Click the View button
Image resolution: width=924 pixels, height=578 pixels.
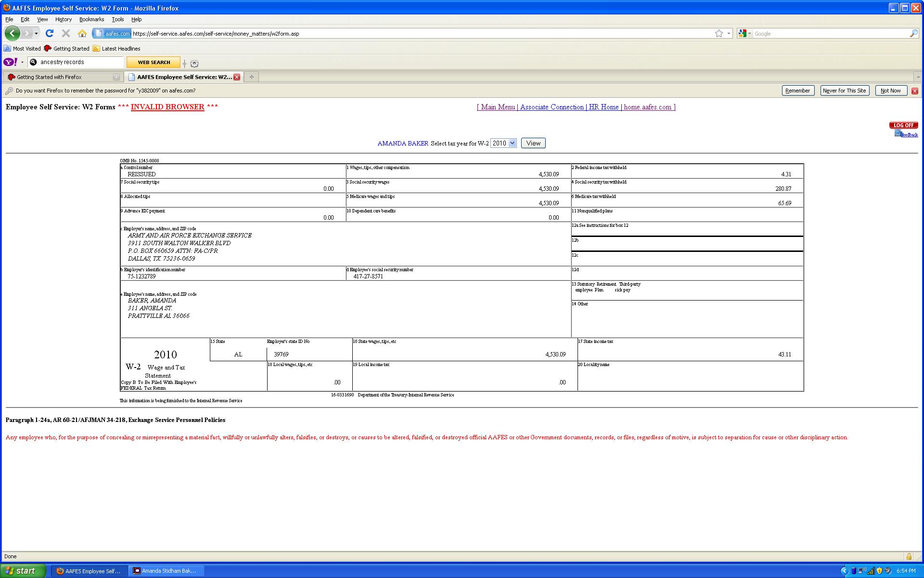click(533, 143)
